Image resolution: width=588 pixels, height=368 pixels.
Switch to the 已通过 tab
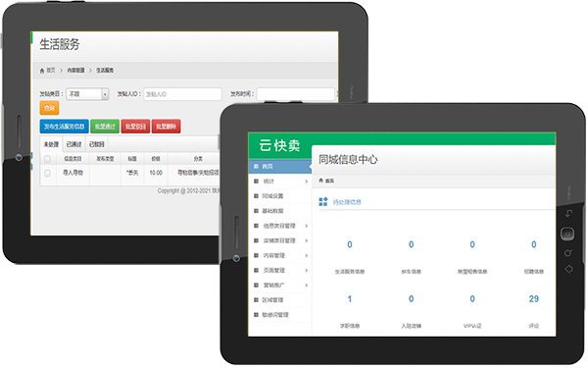coord(73,144)
